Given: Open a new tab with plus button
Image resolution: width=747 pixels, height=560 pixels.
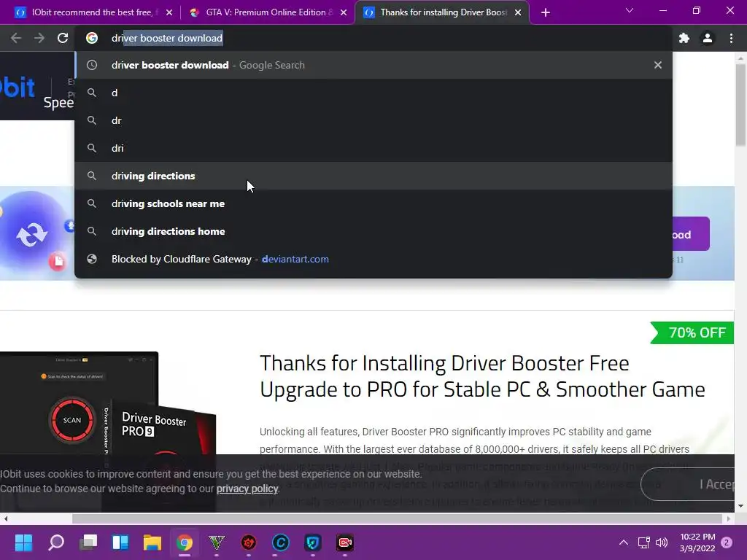Looking at the screenshot, I should click(546, 13).
